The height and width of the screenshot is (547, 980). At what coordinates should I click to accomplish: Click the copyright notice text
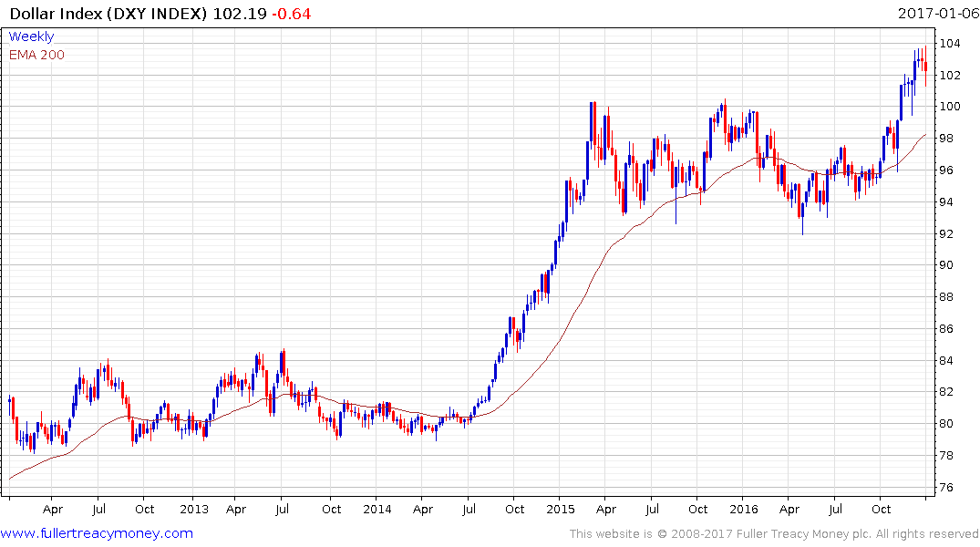pyautogui.click(x=774, y=534)
